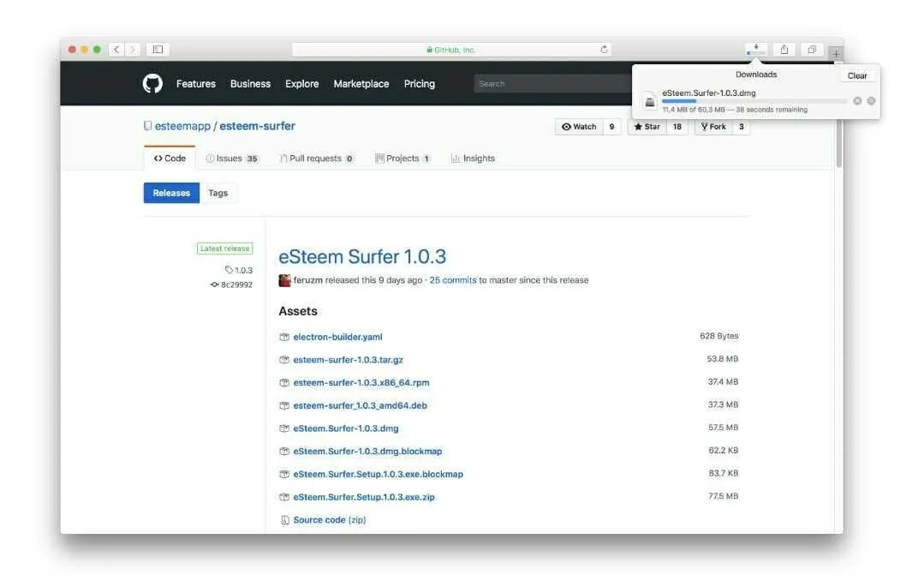Click the package icon beside esteem-surfer-1.0.3.tar.gz

284,360
